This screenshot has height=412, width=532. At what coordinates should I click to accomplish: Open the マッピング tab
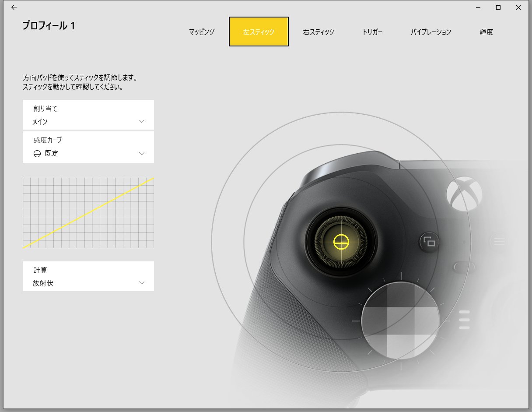point(202,32)
